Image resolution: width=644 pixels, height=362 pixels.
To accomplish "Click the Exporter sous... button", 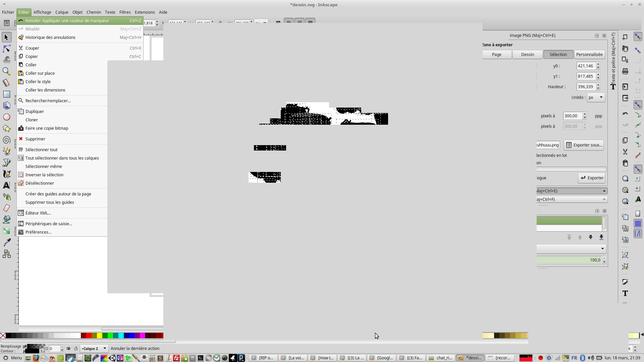I will tap(584, 145).
